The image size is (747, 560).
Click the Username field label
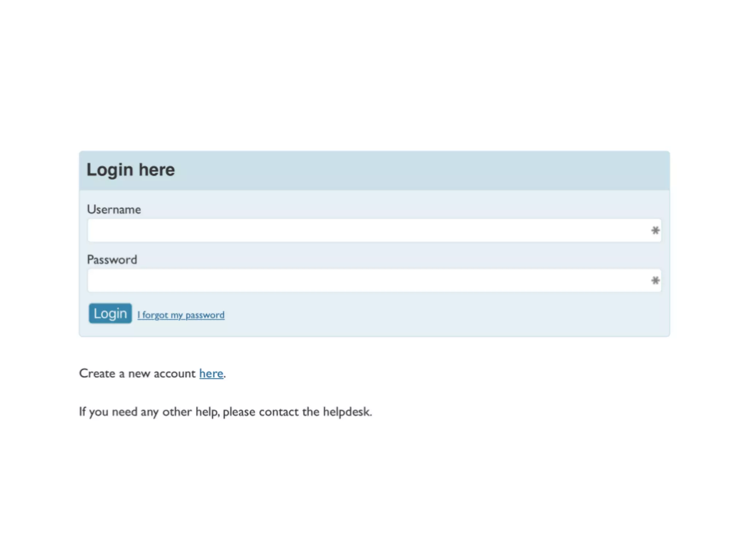pyautogui.click(x=114, y=210)
